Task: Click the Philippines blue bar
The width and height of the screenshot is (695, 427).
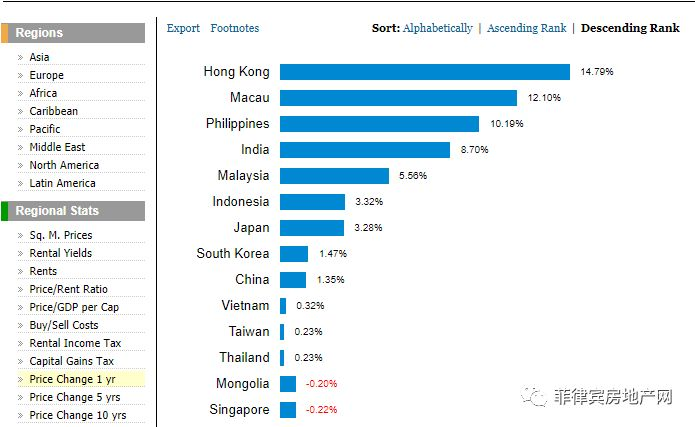Action: (x=379, y=124)
